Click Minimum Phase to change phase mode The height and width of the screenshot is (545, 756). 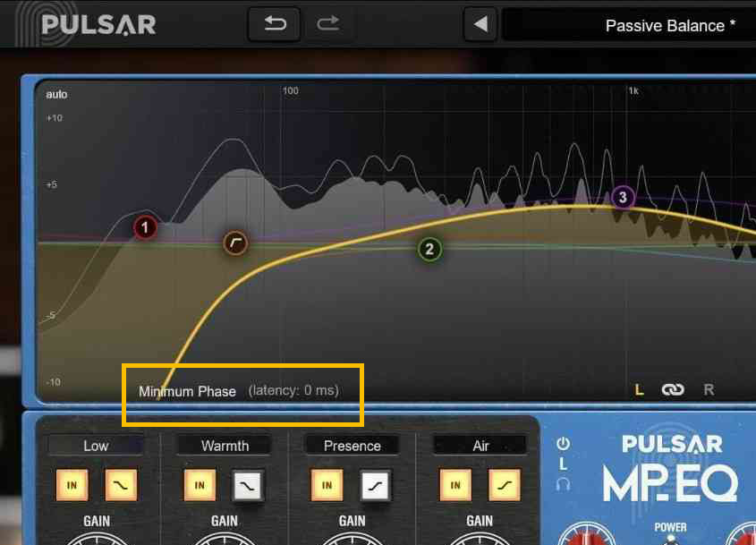185,391
